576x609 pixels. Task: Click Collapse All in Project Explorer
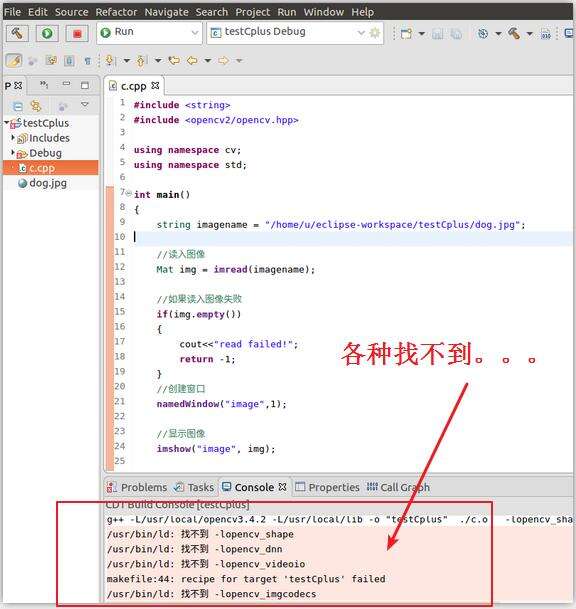(18, 106)
